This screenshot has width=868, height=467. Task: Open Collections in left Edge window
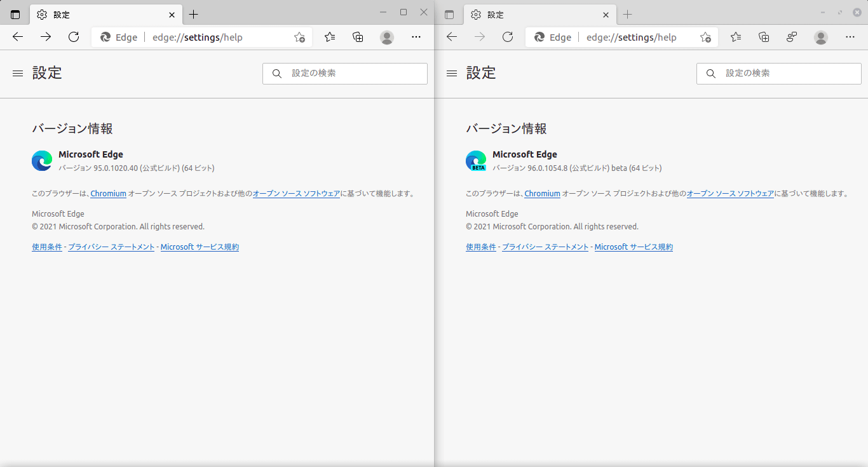point(358,37)
